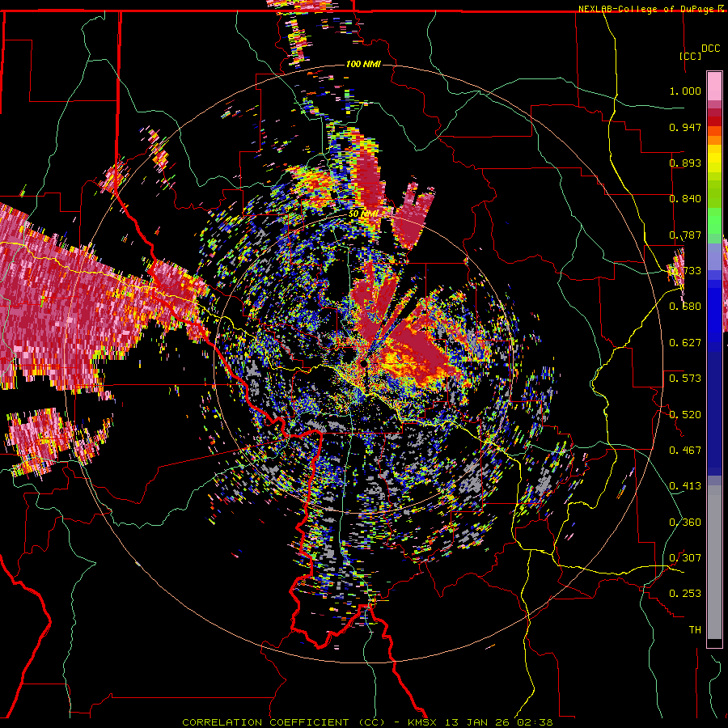Click the 0.253 scale label
The image size is (728, 728).
pos(685,594)
